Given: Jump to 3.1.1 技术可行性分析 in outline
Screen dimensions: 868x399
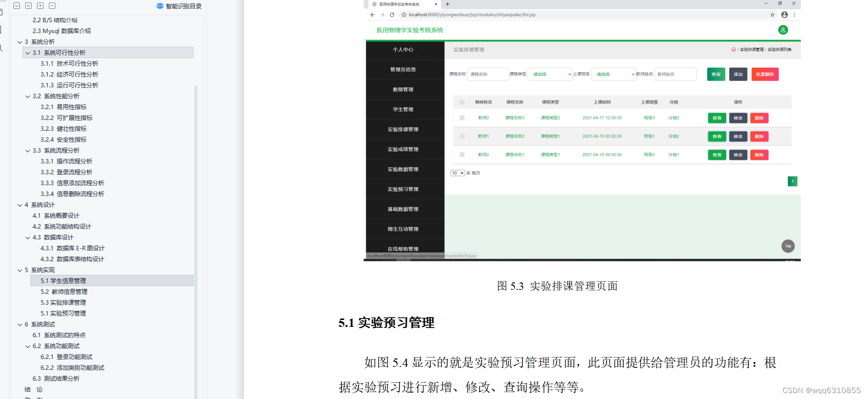Looking at the screenshot, I should tap(69, 64).
